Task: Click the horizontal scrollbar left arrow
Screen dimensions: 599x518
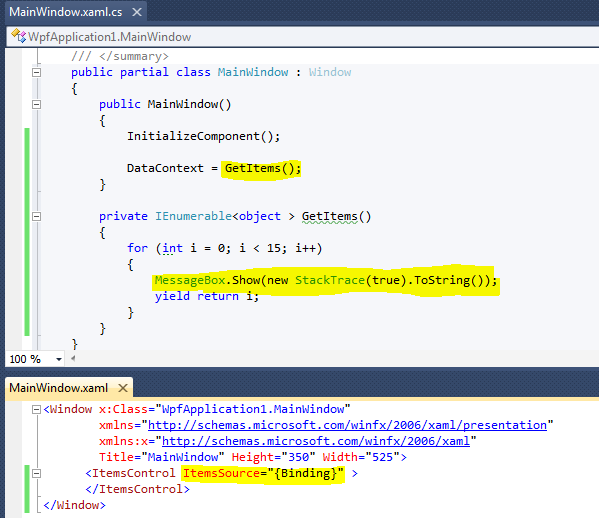Action: pos(73,358)
